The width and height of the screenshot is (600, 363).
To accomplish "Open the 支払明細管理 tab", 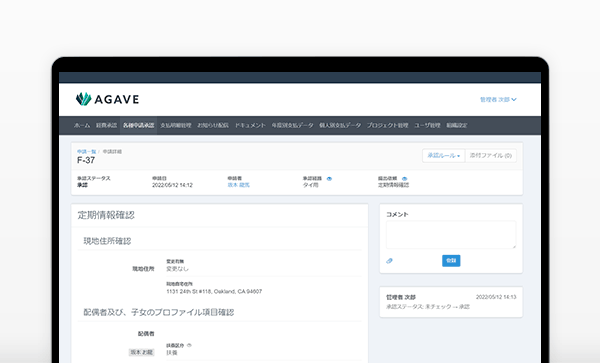I will [x=176, y=125].
